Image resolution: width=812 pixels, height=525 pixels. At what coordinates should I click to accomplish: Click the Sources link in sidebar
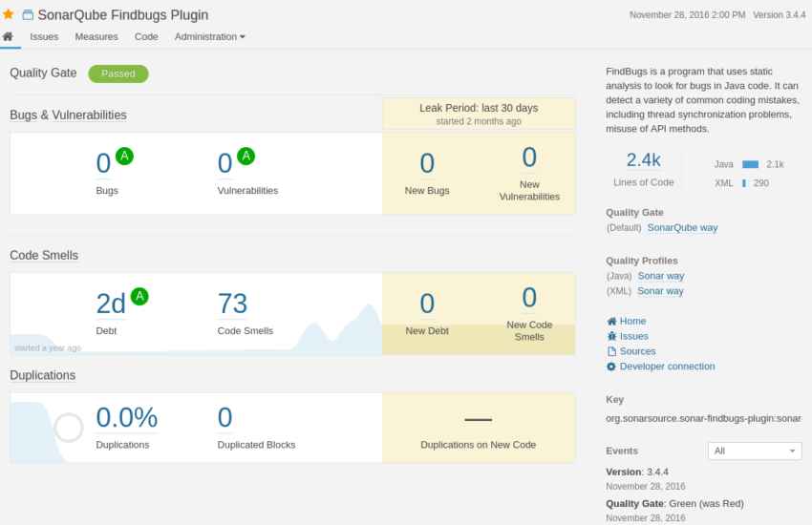coord(637,351)
